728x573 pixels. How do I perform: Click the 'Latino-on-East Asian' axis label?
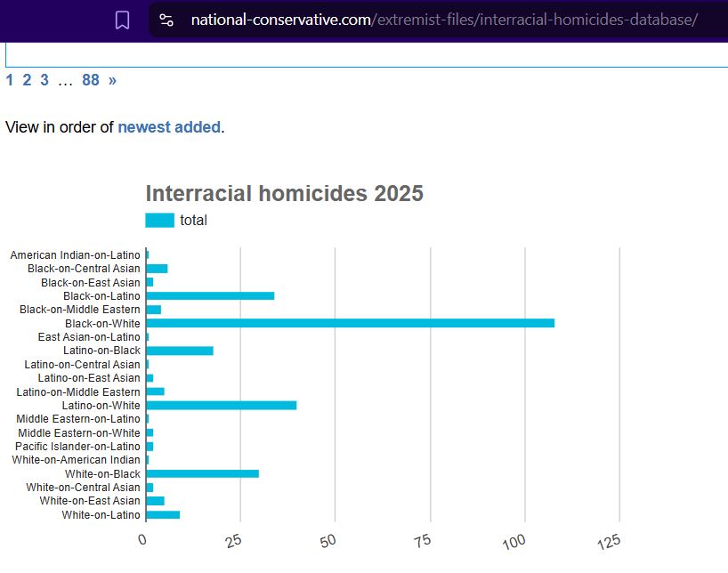point(89,378)
